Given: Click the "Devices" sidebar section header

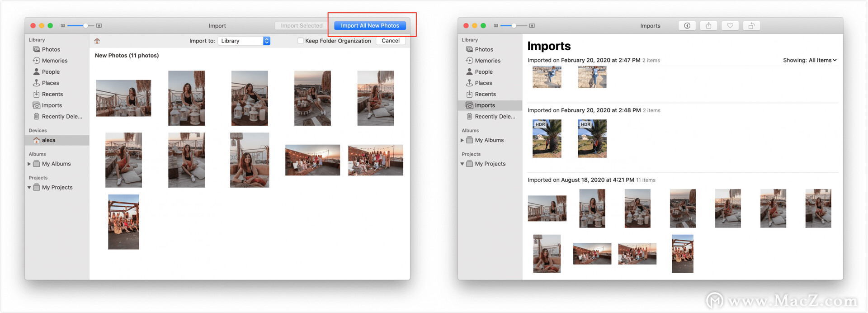Looking at the screenshot, I should pyautogui.click(x=38, y=131).
